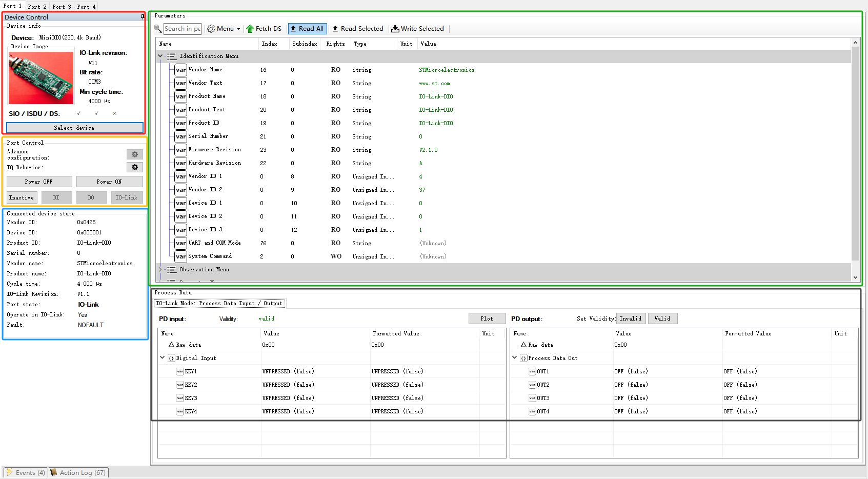Switch to Port 3 tab
The width and height of the screenshot is (868, 479).
click(62, 7)
